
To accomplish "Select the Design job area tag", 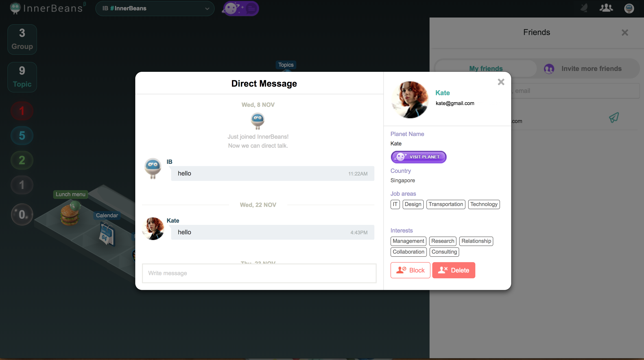I will click(x=413, y=204).
